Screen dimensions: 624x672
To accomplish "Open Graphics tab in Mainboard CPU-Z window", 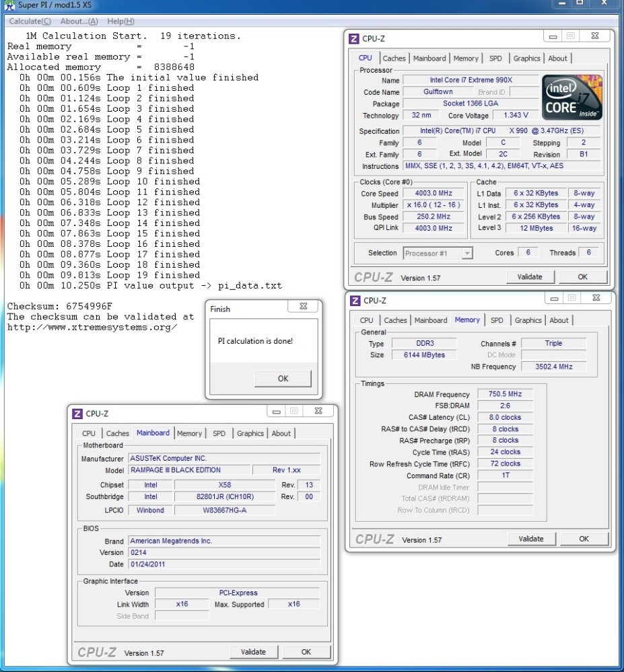I will tap(250, 433).
